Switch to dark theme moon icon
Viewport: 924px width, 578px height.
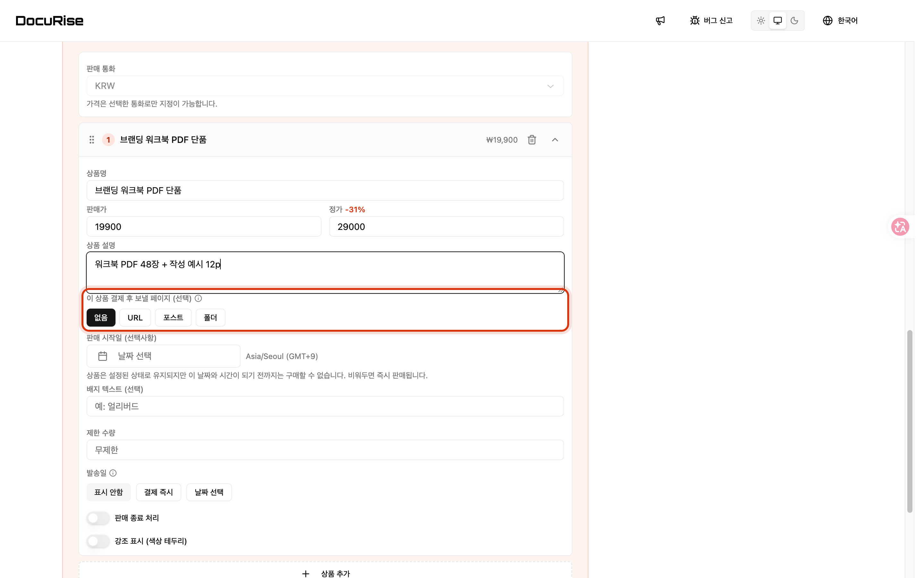pos(794,21)
